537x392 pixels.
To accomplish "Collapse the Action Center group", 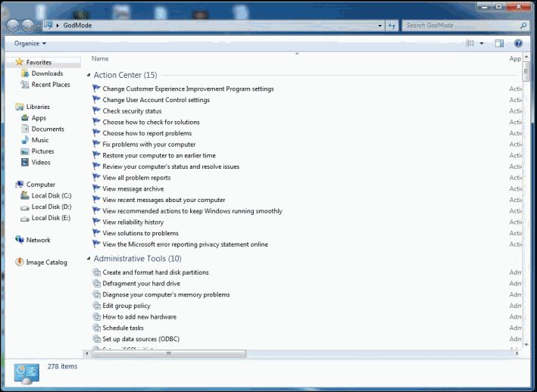I will tap(89, 75).
